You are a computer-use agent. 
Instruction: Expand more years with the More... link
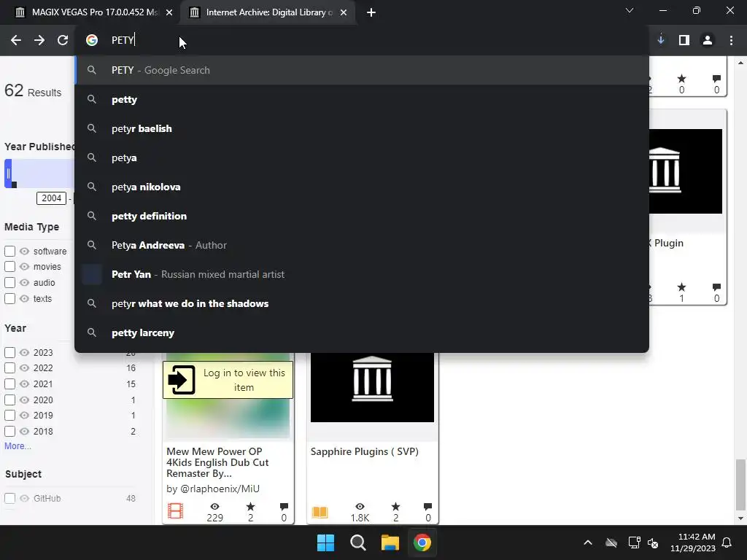click(x=18, y=446)
